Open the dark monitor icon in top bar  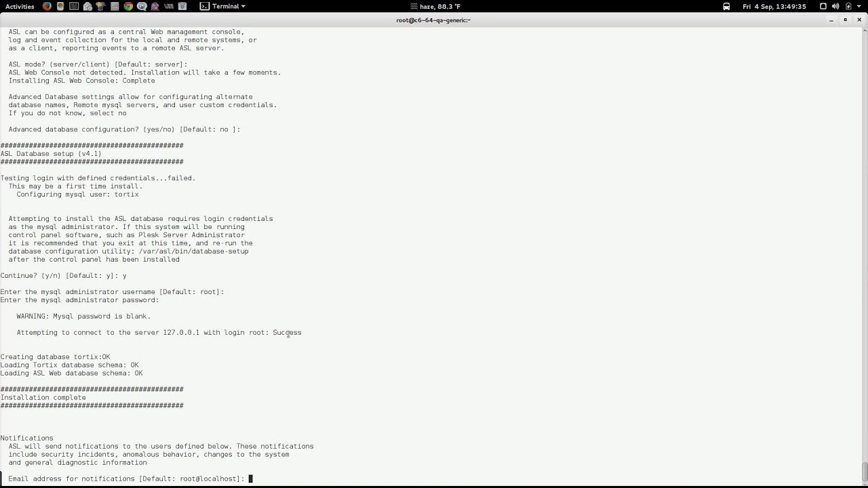coord(74,6)
